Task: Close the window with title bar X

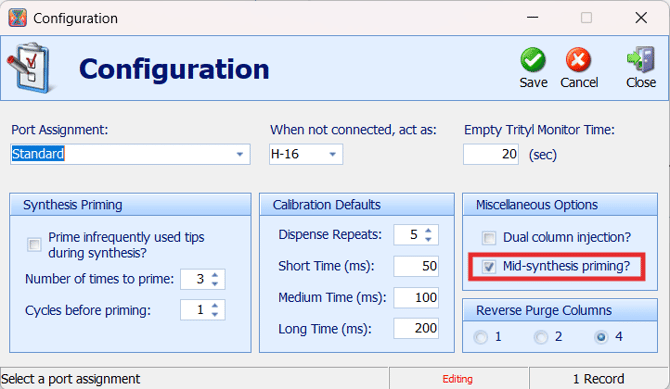Action: (641, 18)
